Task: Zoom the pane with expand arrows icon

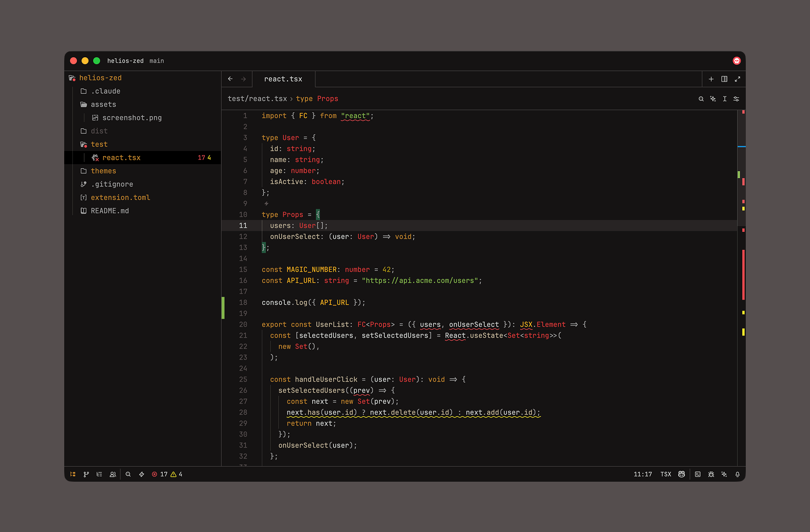Action: (738, 79)
